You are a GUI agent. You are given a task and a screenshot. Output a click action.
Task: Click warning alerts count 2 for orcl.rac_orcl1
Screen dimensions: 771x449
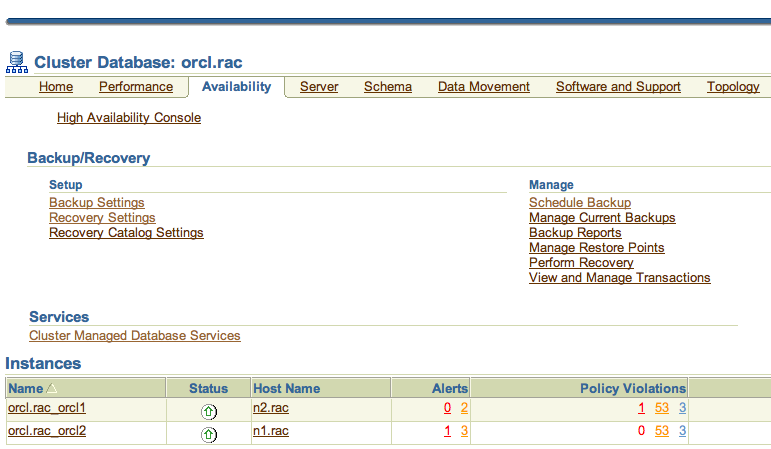464,408
